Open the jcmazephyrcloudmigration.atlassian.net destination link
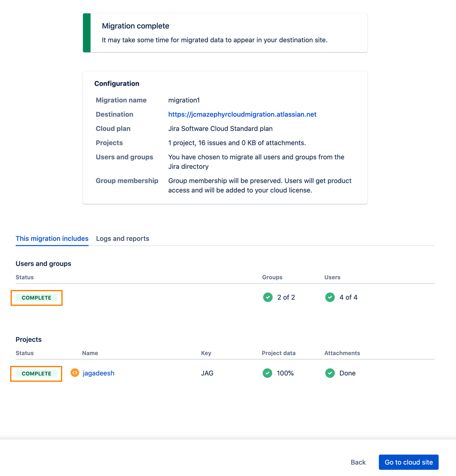 (242, 115)
